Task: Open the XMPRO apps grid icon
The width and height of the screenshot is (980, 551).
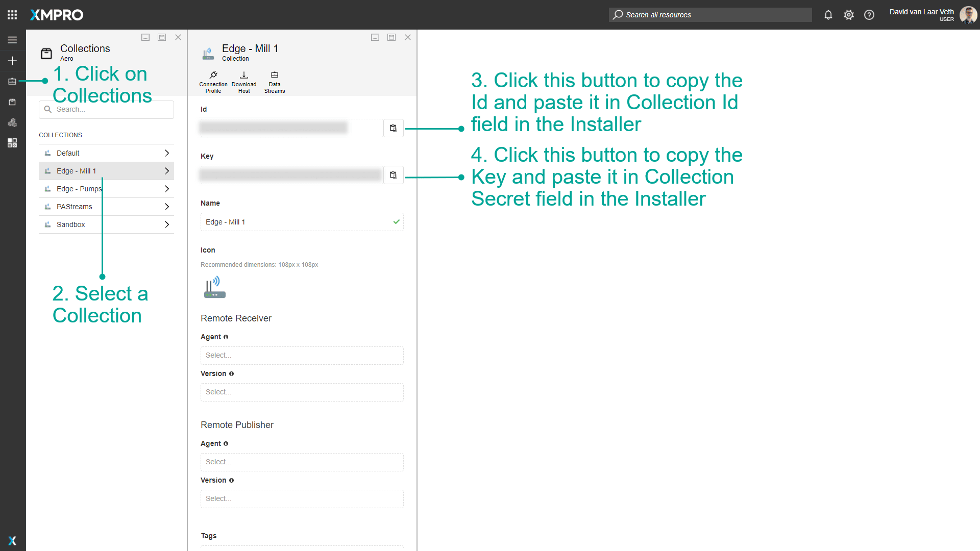Action: pos(12,14)
